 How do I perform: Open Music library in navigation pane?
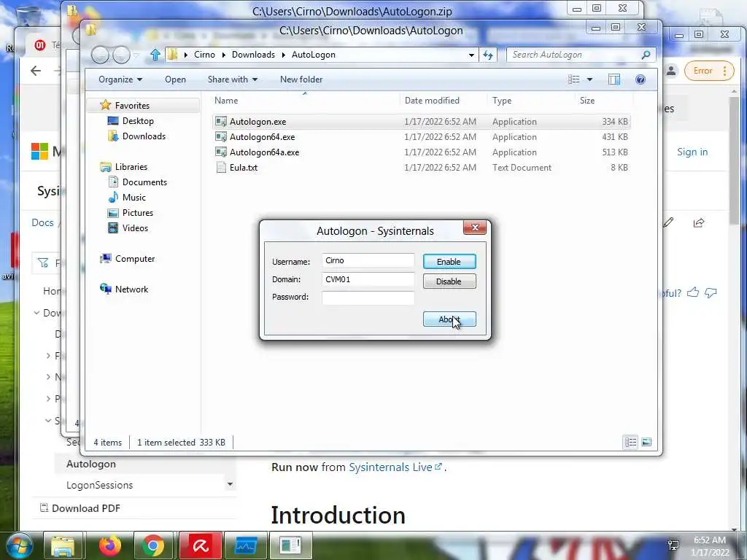coord(134,197)
